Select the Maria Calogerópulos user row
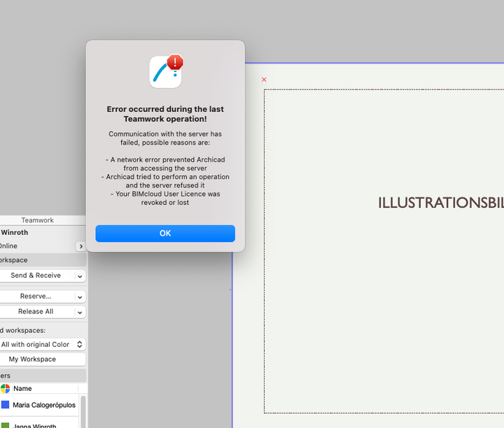Viewport: 504px width, 428px height. 39,405
